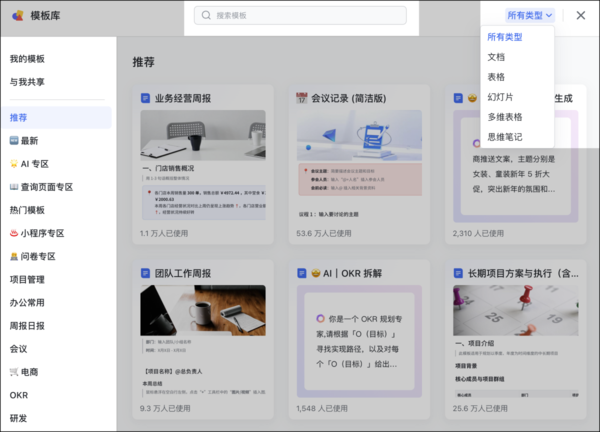Filter templates by 幻灯片 type

(500, 96)
